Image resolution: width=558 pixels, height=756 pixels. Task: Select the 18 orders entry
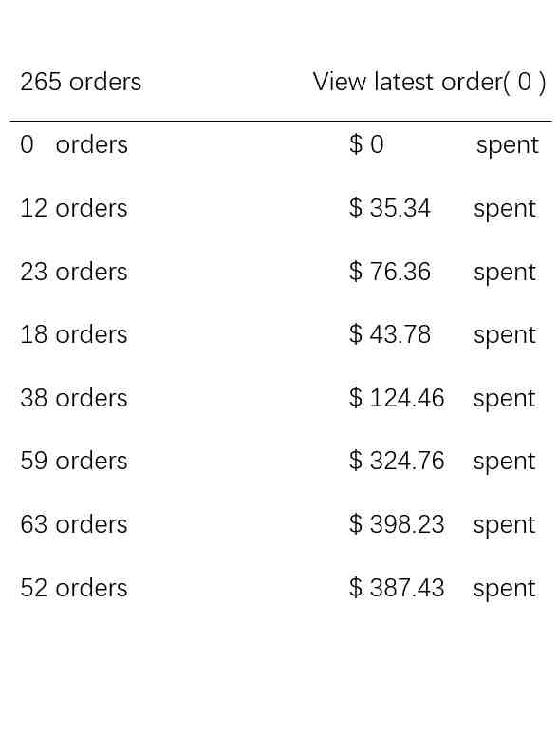pyautogui.click(x=74, y=334)
